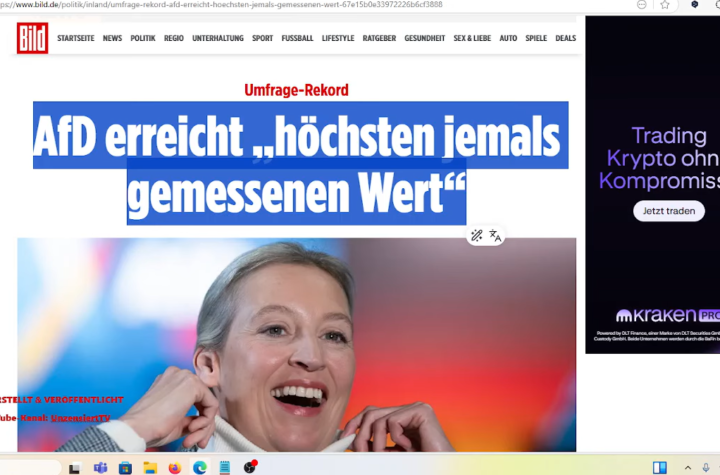Screen dimensions: 720x475
Task: Go to the LIFESTYLE section
Action: coord(338,38)
